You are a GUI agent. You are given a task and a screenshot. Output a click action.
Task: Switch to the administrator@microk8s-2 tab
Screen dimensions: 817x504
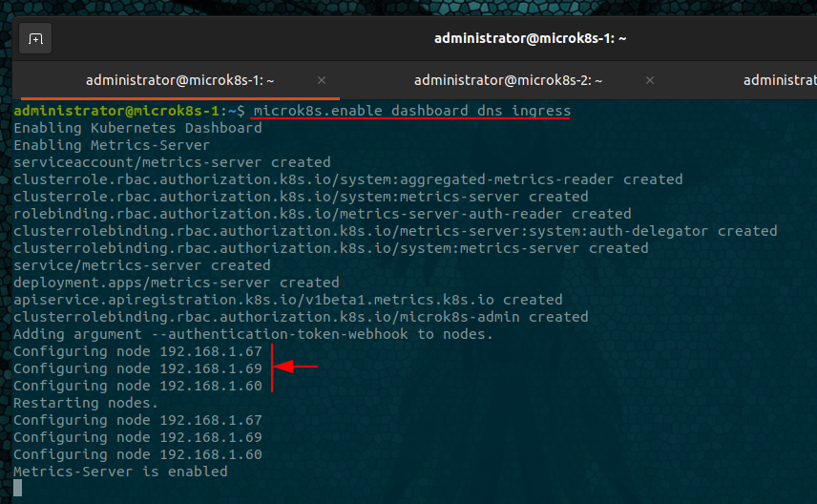point(508,80)
